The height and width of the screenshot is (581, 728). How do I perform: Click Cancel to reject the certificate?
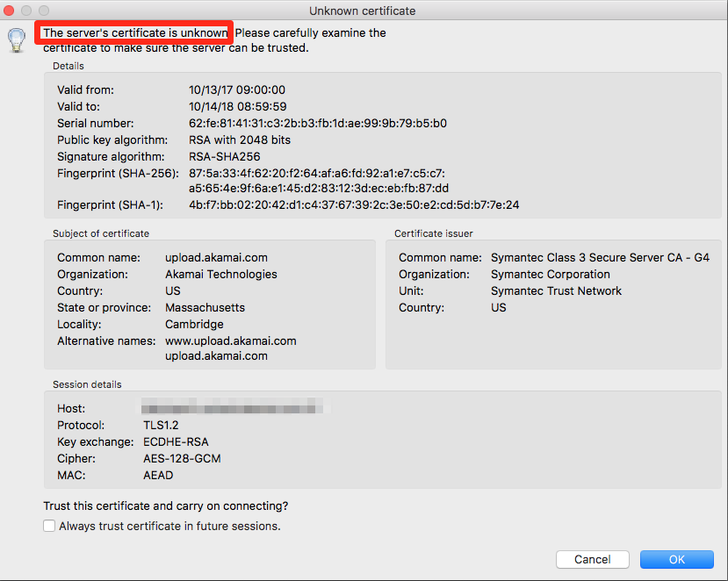tap(592, 559)
